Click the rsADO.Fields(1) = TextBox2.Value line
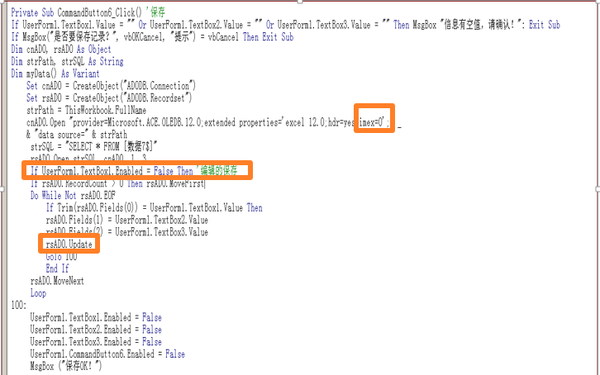Screen dimensions: 600x375 tap(127, 220)
